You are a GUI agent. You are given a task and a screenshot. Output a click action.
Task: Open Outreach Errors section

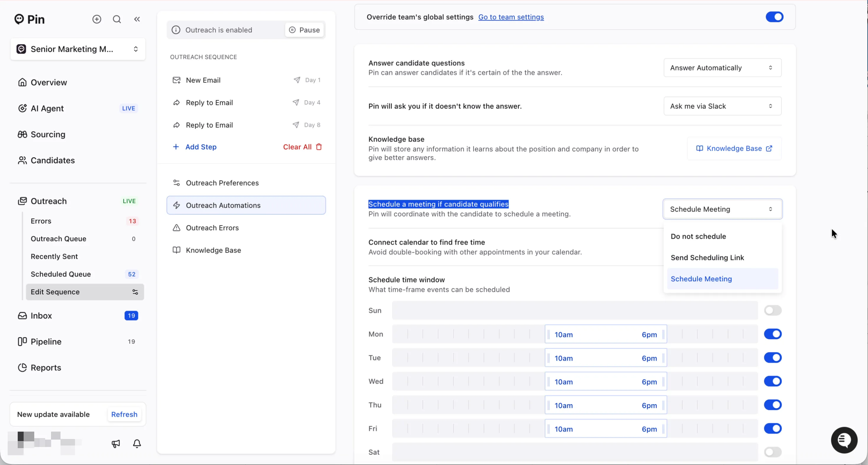coord(246,228)
